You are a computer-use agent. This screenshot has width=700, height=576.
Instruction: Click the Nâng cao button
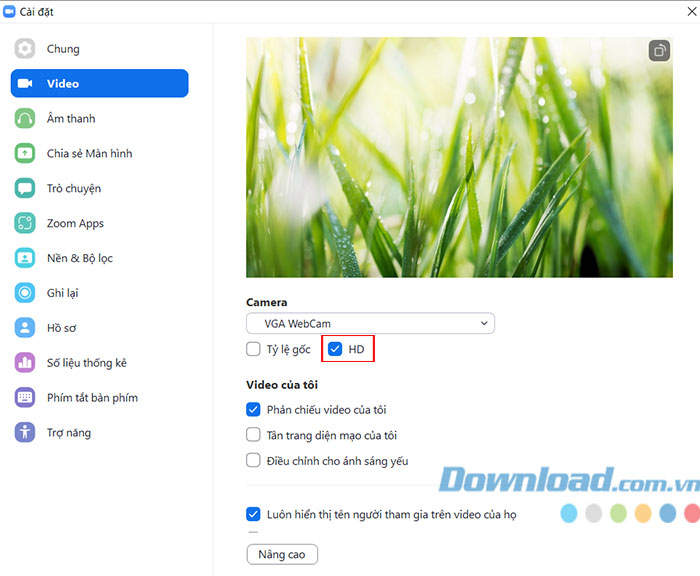tap(282, 554)
